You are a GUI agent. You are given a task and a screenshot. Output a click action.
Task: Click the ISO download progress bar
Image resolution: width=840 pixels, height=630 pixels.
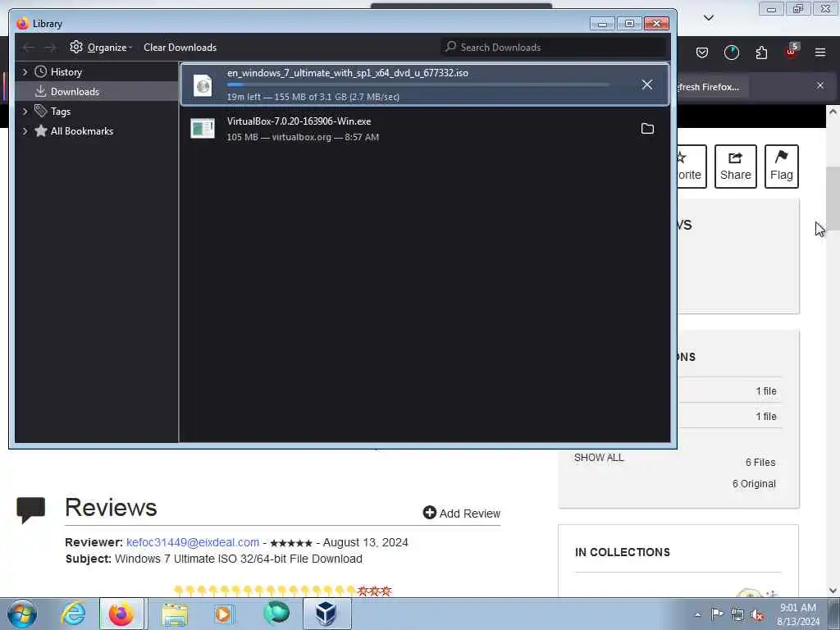click(x=418, y=84)
